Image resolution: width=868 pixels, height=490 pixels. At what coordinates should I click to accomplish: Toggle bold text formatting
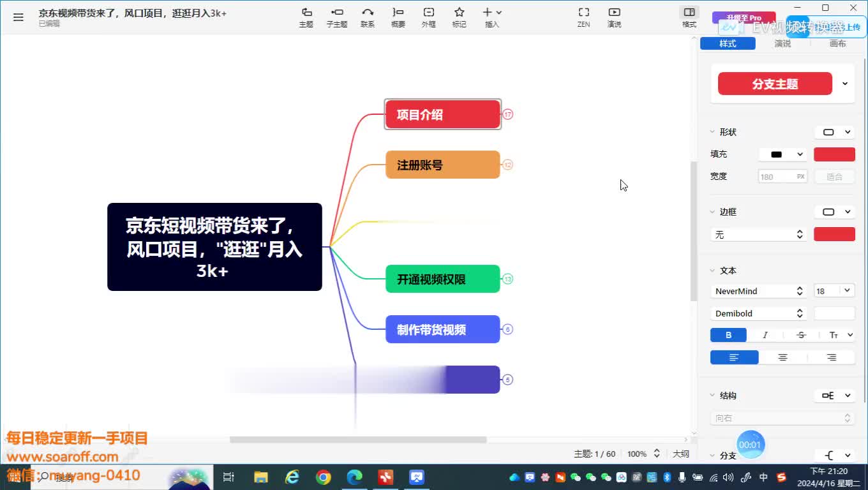(728, 335)
